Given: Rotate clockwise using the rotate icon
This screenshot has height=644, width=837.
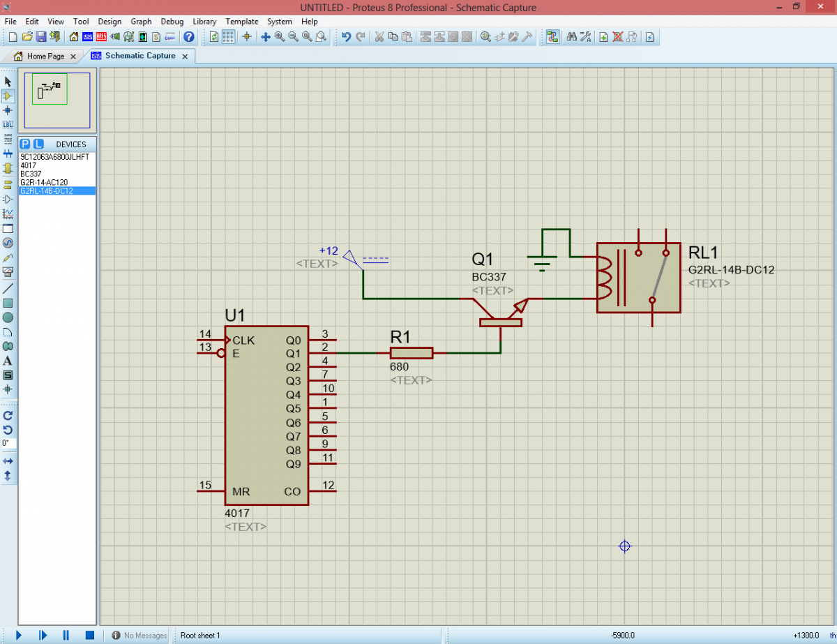Looking at the screenshot, I should (8, 415).
